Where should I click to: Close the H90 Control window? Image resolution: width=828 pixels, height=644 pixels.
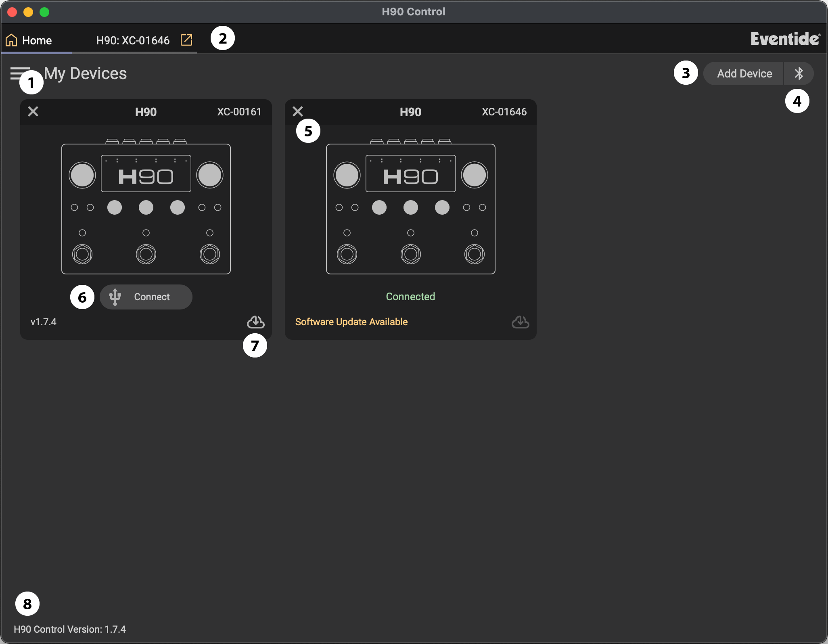point(12,12)
